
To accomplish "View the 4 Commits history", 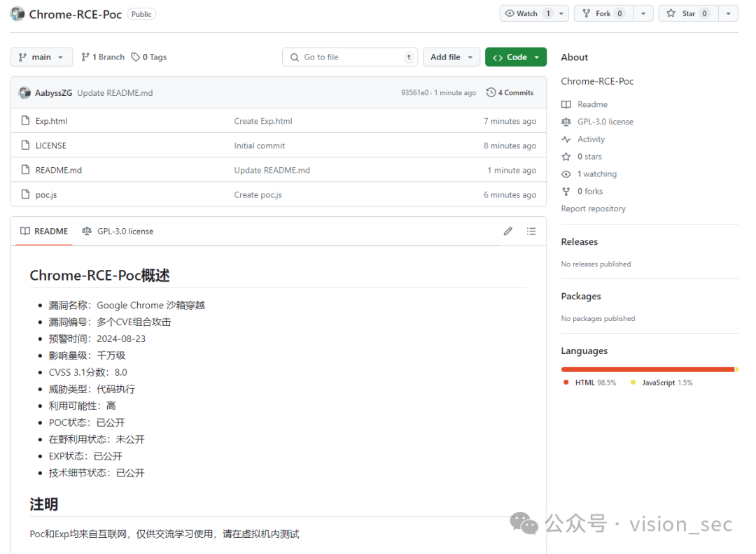I will click(x=510, y=92).
